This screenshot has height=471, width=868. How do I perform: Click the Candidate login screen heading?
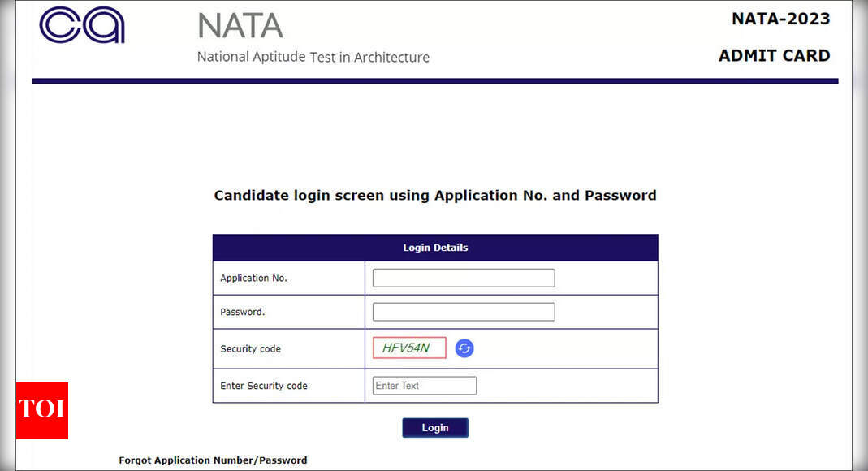click(x=435, y=196)
